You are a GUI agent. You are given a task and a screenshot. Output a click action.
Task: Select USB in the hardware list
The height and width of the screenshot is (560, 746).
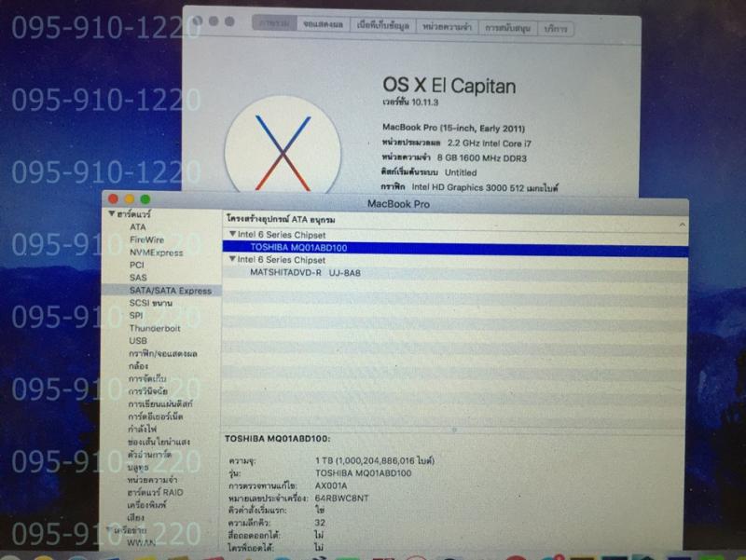click(138, 341)
